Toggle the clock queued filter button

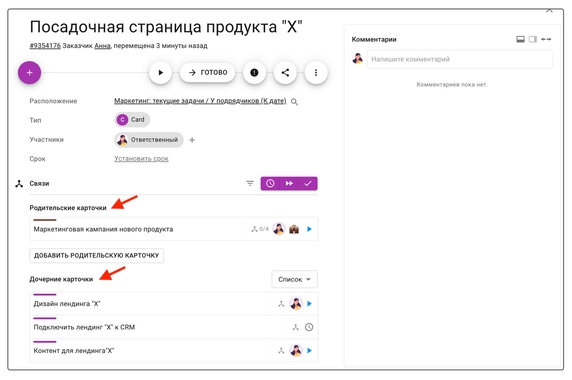click(x=270, y=183)
